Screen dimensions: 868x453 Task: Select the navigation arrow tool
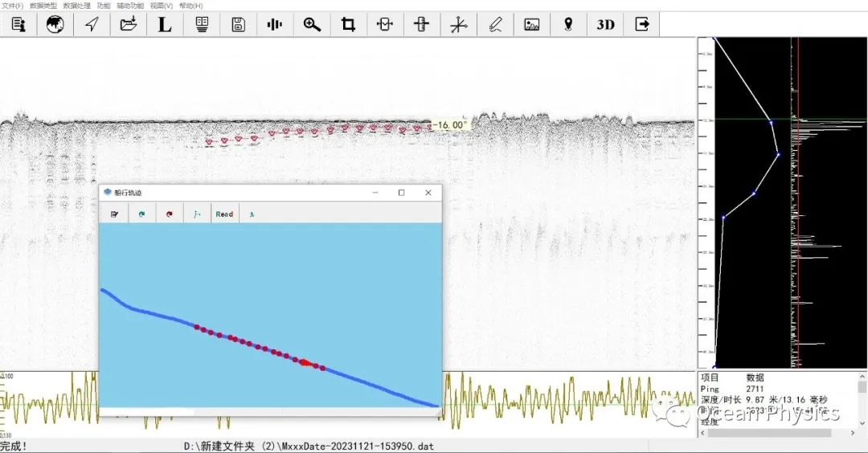92,24
